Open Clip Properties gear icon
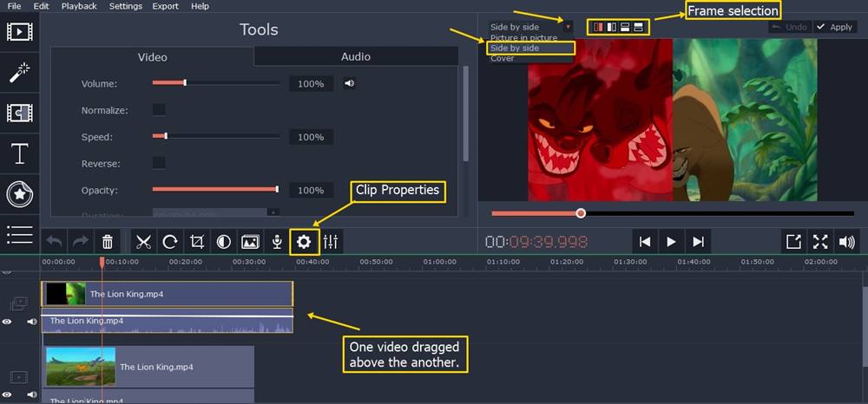This screenshot has width=868, height=404. pyautogui.click(x=304, y=242)
